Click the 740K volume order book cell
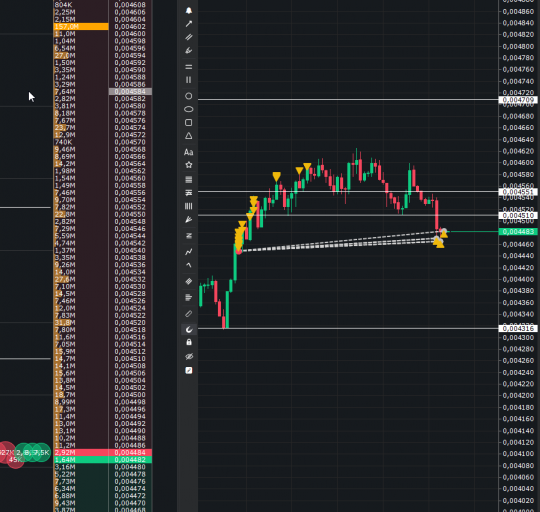Screen dimensions: 540x512 click(x=63, y=142)
